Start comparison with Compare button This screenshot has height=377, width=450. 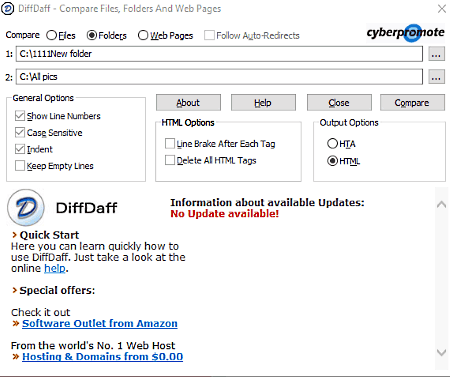point(412,103)
